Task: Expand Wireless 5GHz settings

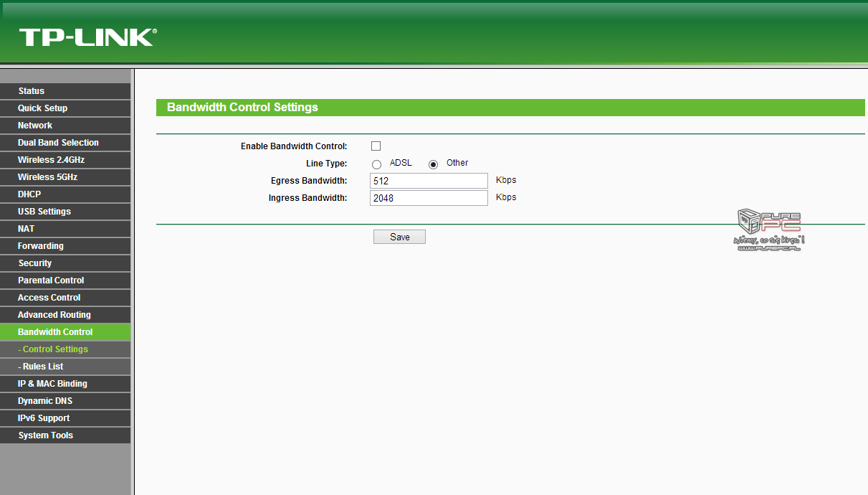Action: [x=47, y=177]
